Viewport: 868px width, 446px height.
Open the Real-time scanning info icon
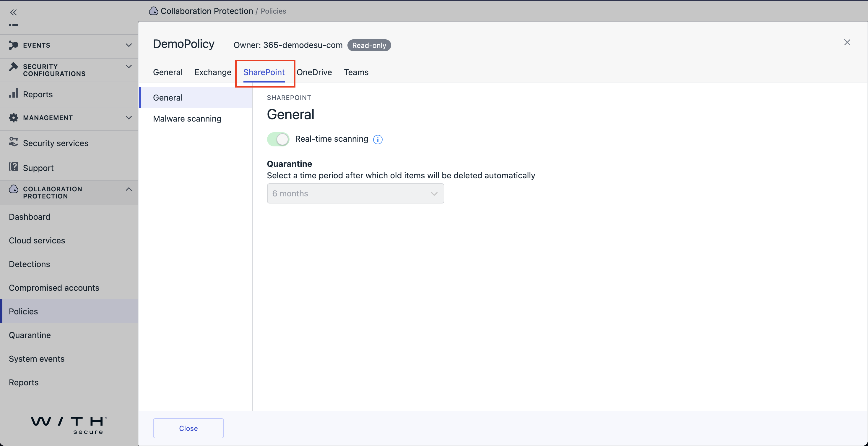[x=378, y=140]
